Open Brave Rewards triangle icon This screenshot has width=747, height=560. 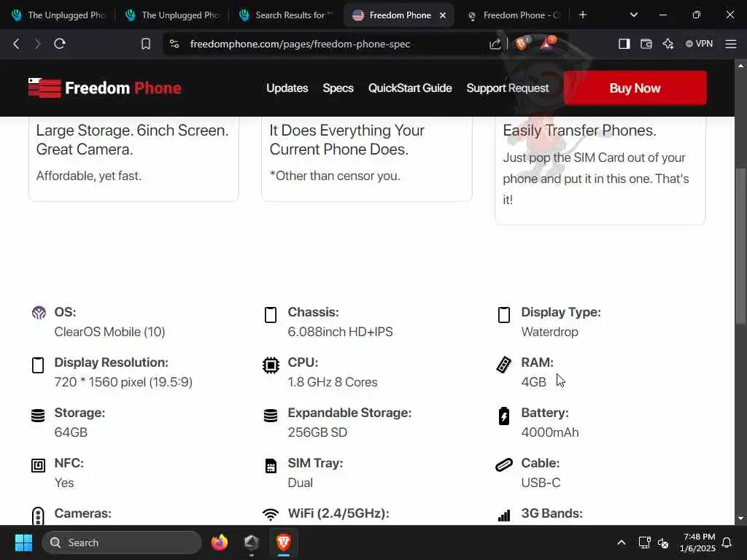(547, 43)
